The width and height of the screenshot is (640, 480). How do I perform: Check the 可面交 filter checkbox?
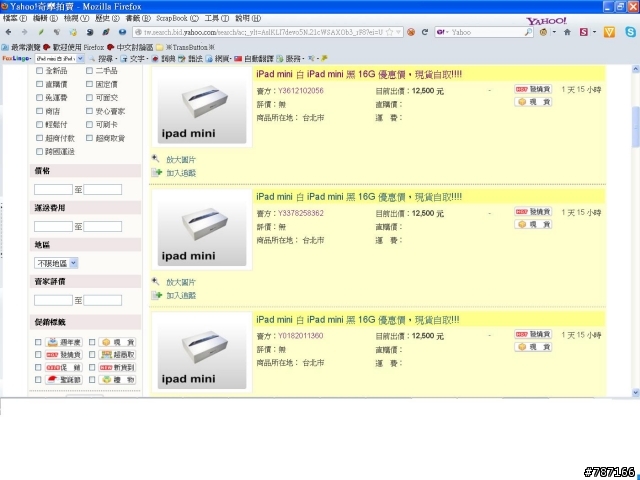click(x=89, y=98)
